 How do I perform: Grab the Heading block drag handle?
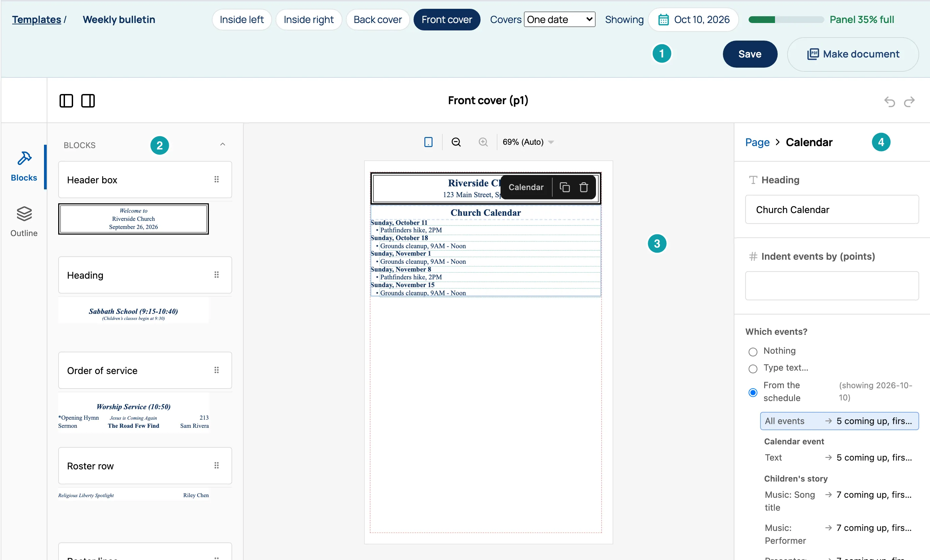click(217, 275)
